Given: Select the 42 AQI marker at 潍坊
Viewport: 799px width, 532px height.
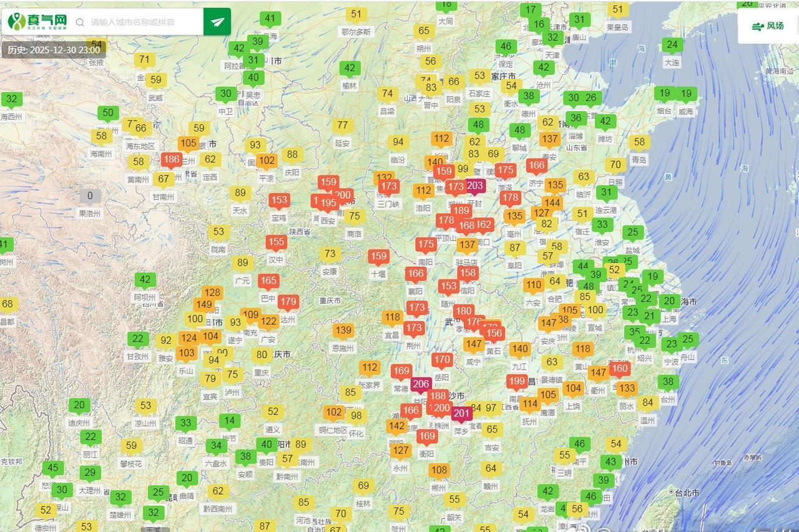Looking at the screenshot, I should pyautogui.click(x=605, y=121).
